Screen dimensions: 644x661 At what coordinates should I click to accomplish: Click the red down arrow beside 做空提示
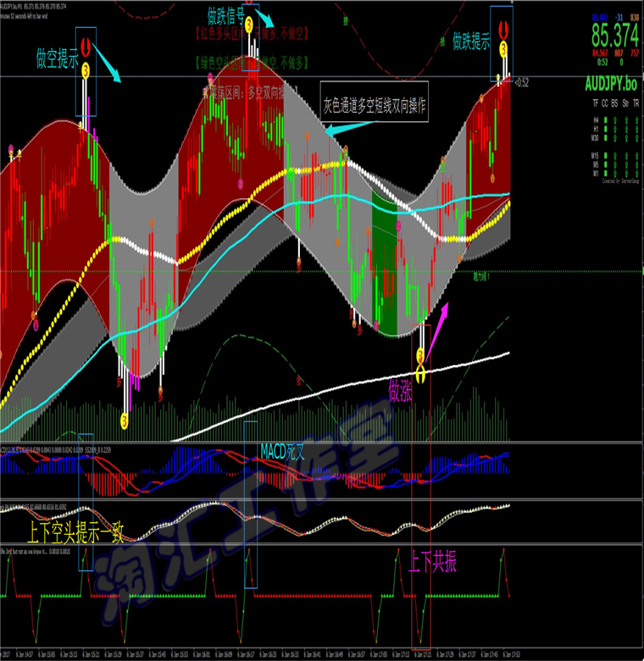[x=86, y=47]
